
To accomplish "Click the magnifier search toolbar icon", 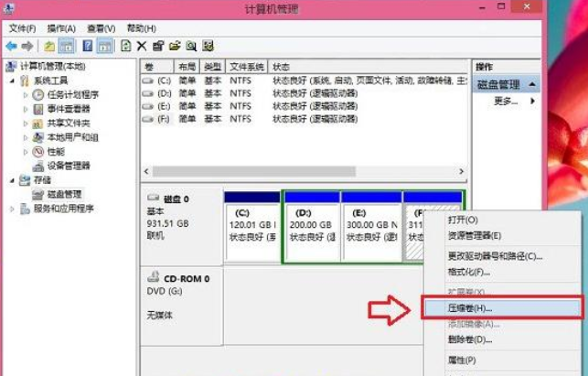I will (192, 46).
